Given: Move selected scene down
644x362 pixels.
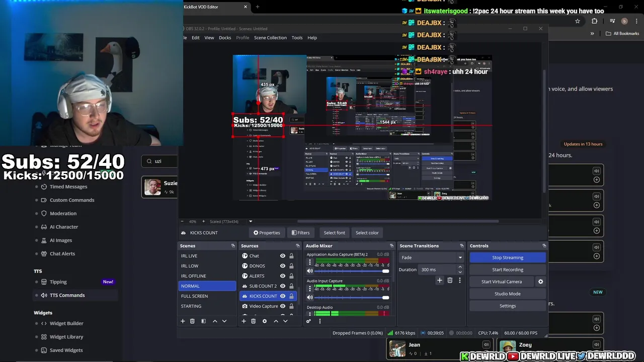Looking at the screenshot, I should (x=224, y=321).
